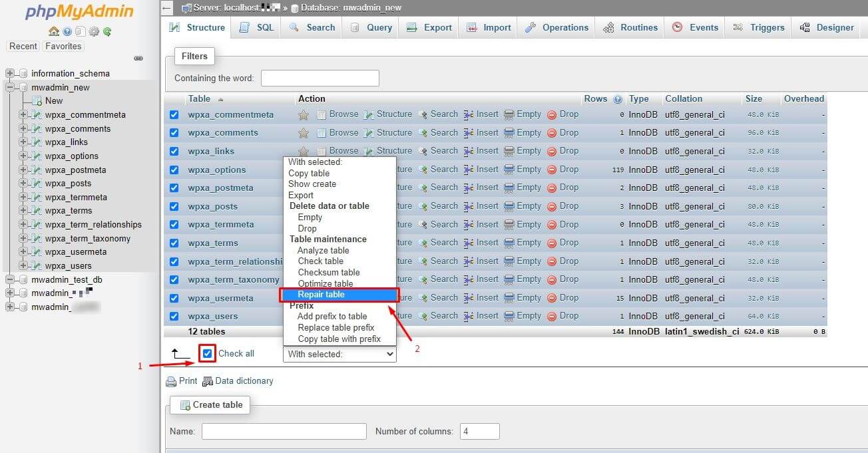Image resolution: width=868 pixels, height=453 pixels.
Task: Uncheck the wpxa_options row checkbox
Action: click(x=174, y=170)
